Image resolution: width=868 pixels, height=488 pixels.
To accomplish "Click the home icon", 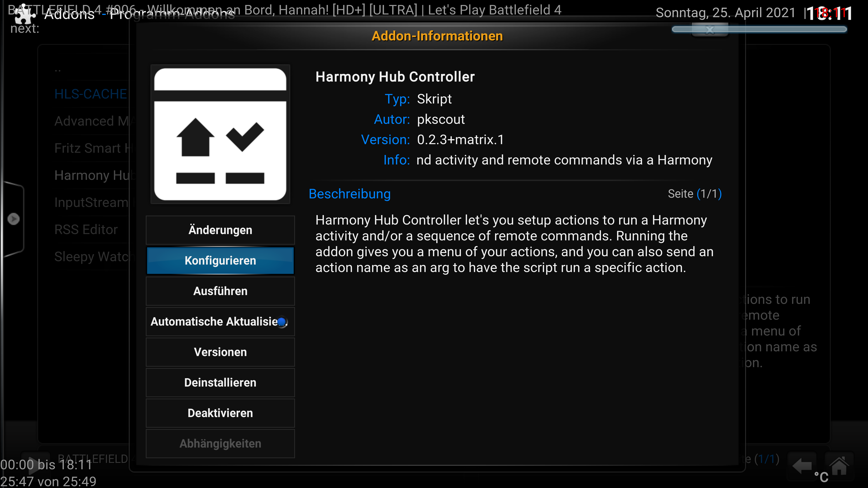I will click(x=839, y=466).
